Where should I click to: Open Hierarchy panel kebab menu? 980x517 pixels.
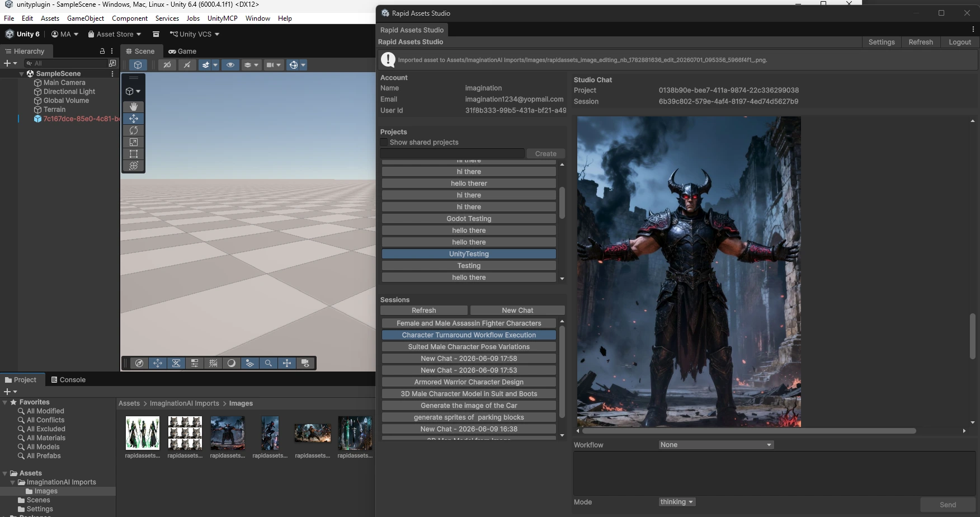[112, 51]
